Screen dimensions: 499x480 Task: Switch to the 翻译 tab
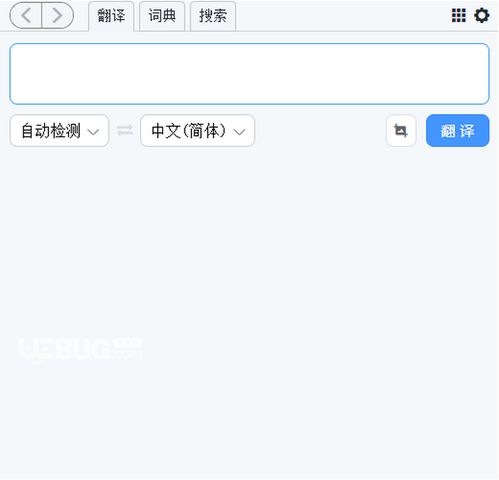pos(111,16)
